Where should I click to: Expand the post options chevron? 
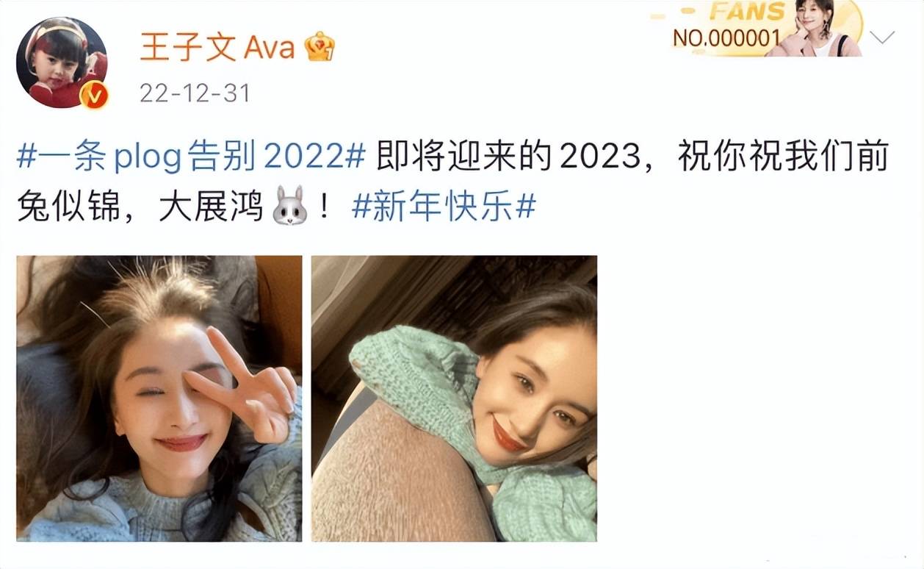(881, 37)
